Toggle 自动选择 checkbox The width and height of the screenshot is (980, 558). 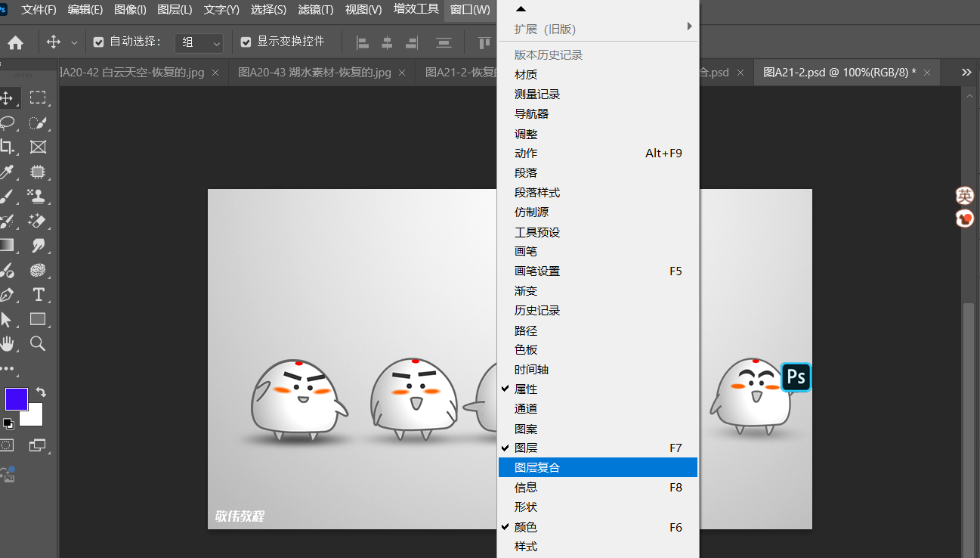[98, 42]
